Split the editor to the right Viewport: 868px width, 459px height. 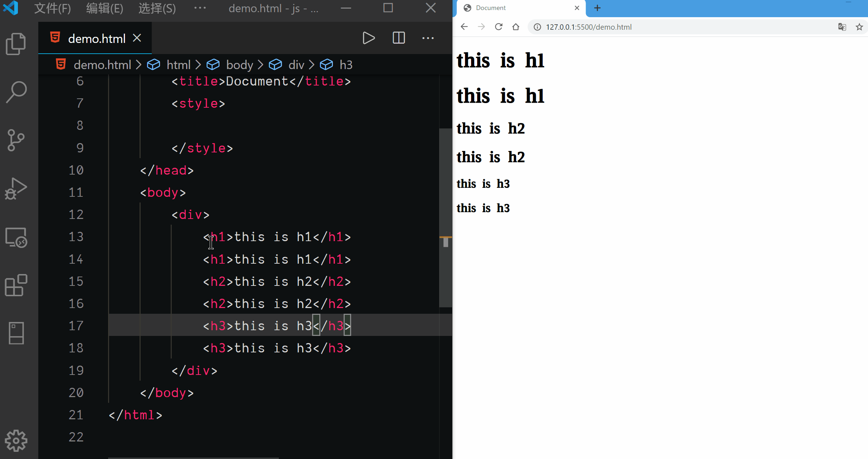click(398, 38)
